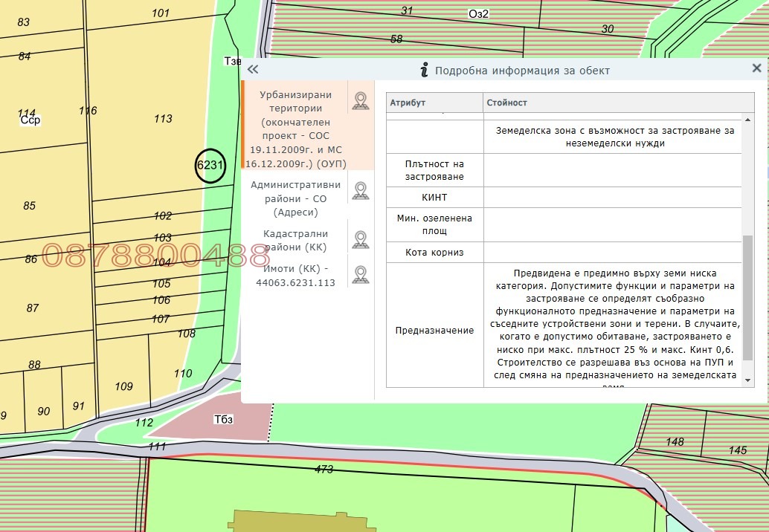
Task: Click the Подробна информация за обект title
Action: tap(522, 71)
